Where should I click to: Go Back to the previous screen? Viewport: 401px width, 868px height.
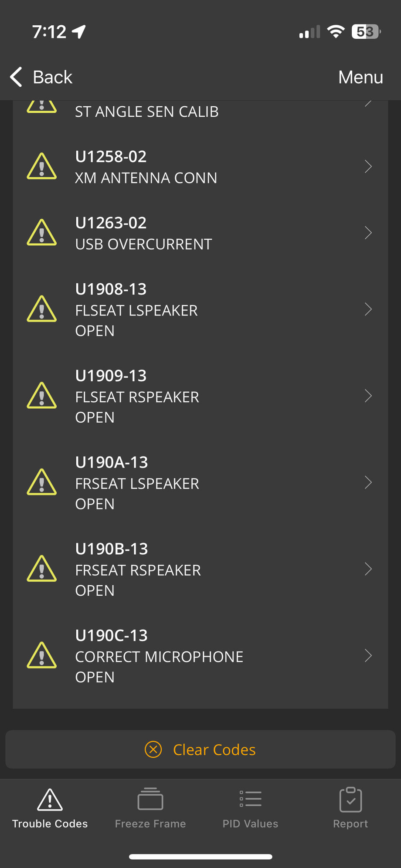click(41, 77)
